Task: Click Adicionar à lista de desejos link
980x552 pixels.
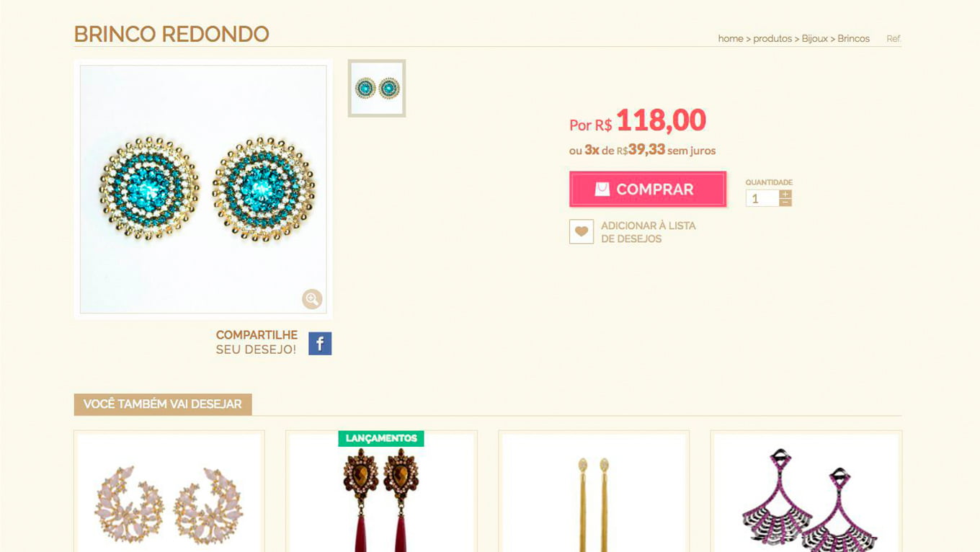Action: (x=649, y=232)
